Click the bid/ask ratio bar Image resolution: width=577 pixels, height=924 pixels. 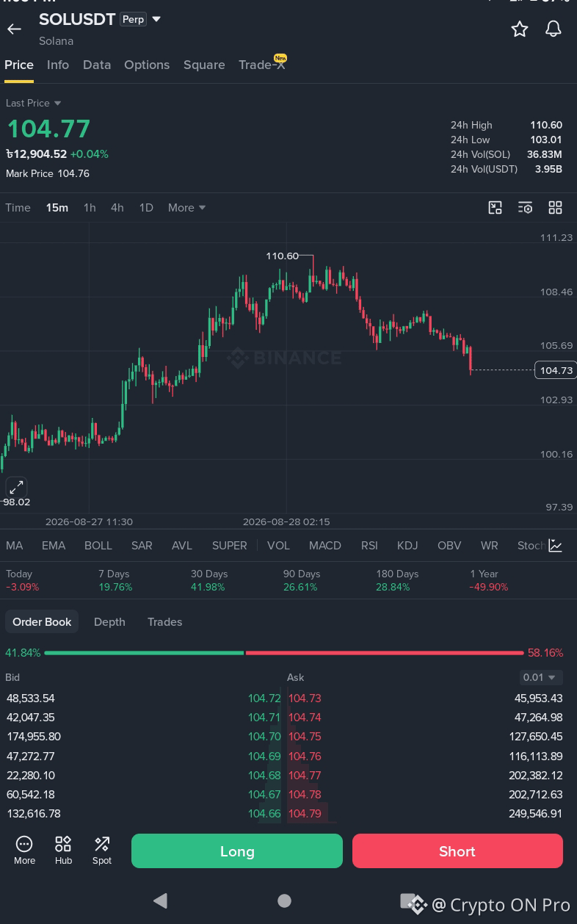(x=284, y=652)
